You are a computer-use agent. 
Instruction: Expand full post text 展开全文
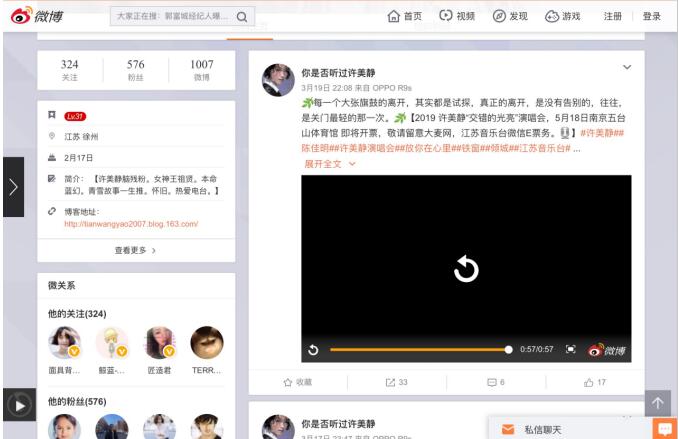(330, 164)
